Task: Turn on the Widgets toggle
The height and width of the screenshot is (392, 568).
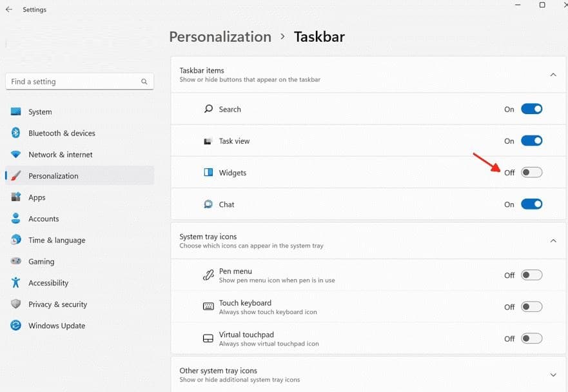Action: click(531, 172)
